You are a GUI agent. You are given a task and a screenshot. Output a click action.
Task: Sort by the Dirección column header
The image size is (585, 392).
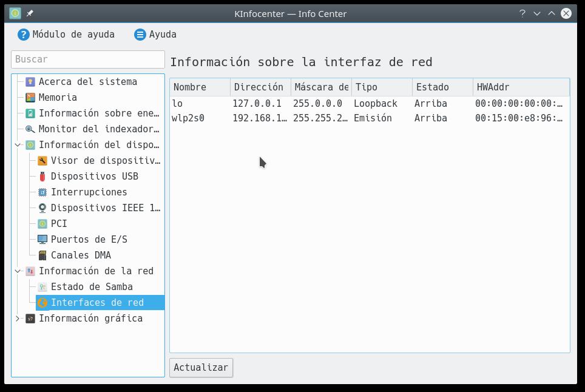tap(260, 87)
